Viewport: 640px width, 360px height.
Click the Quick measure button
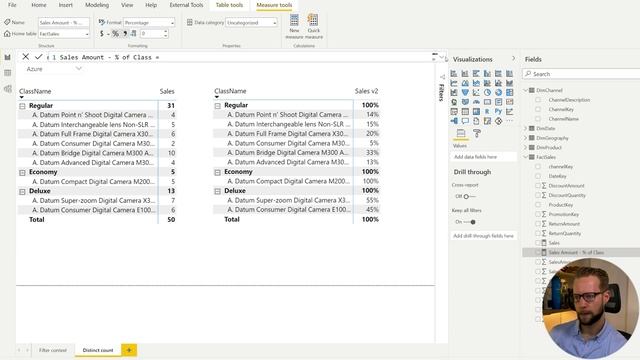(x=313, y=27)
